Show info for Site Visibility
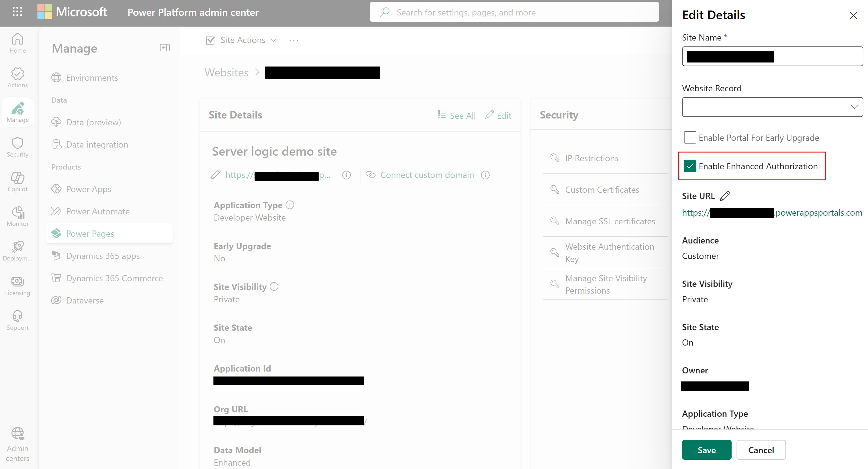Image resolution: width=868 pixels, height=469 pixels. [x=274, y=286]
